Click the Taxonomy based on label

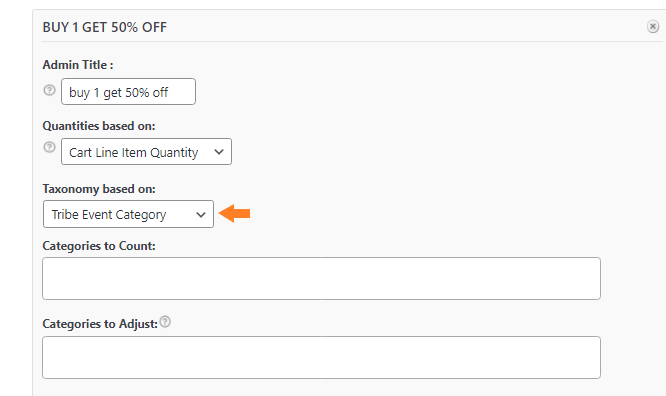pyautogui.click(x=99, y=189)
